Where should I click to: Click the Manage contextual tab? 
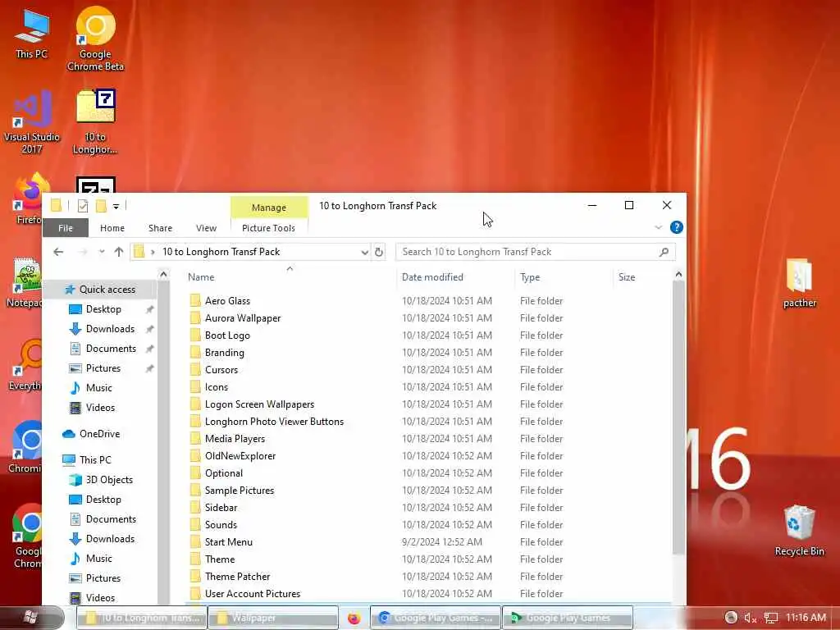pos(269,208)
